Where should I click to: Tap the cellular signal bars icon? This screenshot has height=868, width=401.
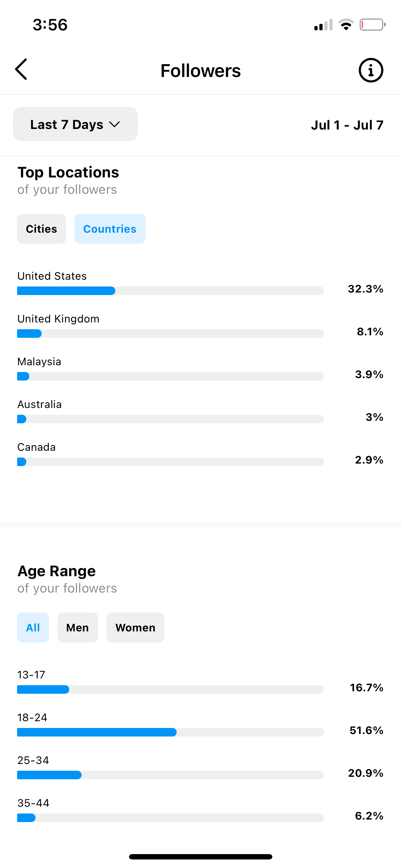pos(323,25)
